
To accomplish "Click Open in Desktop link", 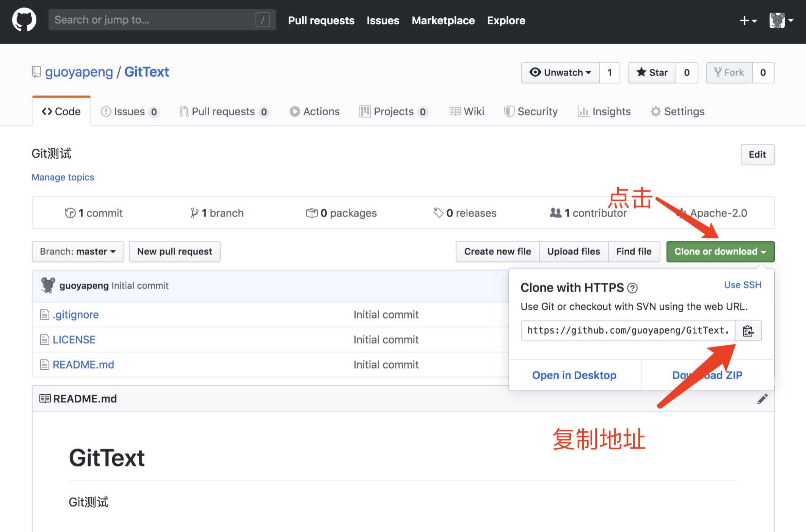I will [x=573, y=375].
